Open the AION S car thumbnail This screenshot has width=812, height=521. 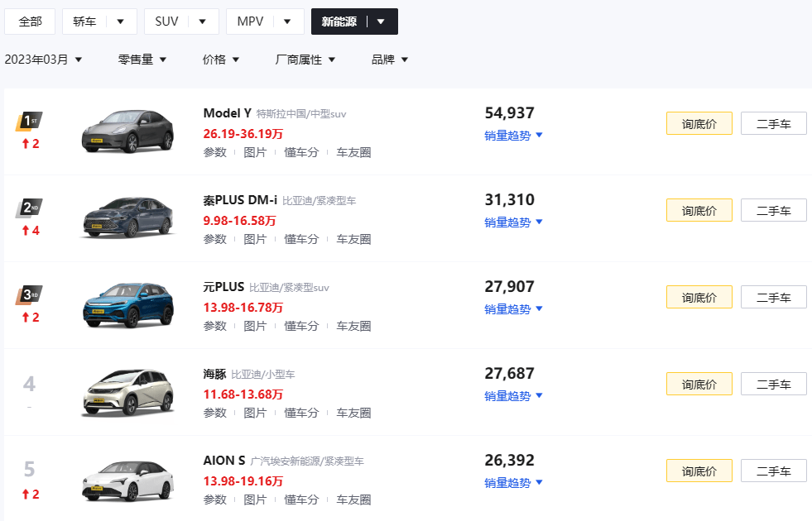click(128, 480)
